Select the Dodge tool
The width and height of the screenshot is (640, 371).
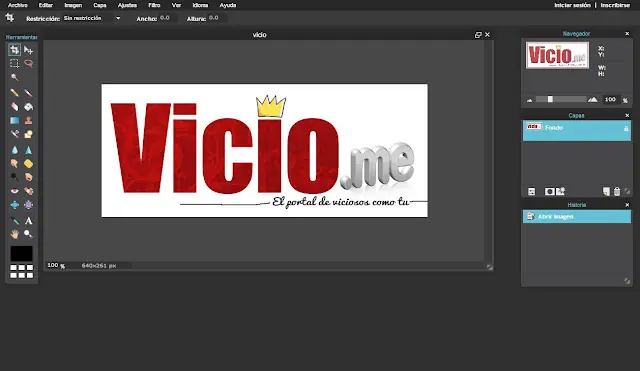pos(14,177)
